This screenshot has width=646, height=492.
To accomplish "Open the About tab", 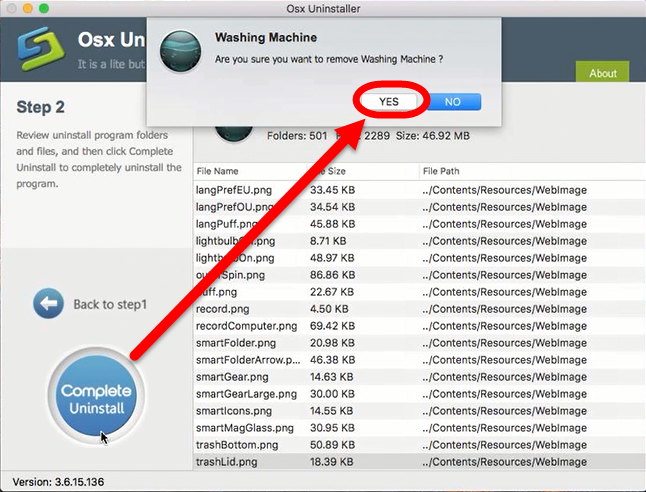I will click(602, 73).
